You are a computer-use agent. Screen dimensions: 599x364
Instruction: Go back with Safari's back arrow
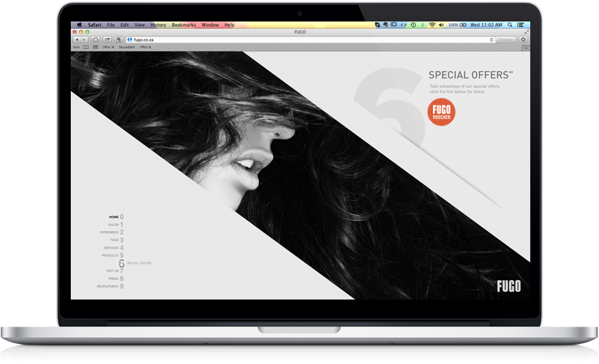click(77, 40)
